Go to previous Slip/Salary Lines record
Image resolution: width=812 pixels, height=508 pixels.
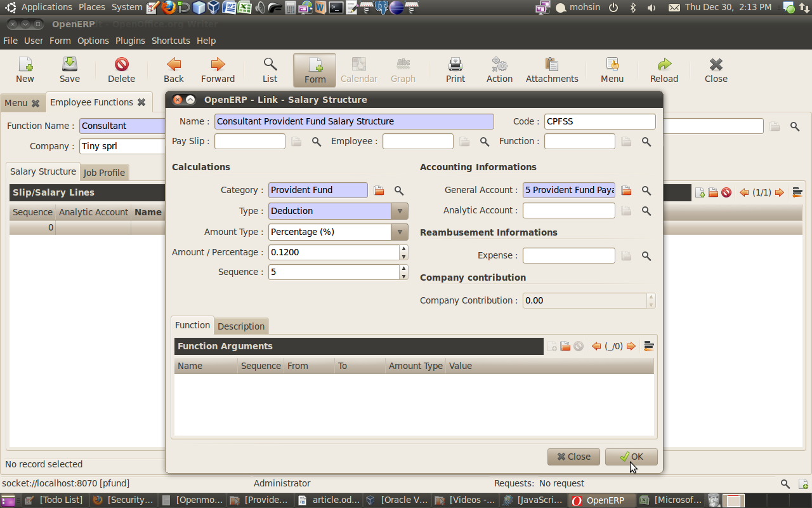pyautogui.click(x=745, y=192)
